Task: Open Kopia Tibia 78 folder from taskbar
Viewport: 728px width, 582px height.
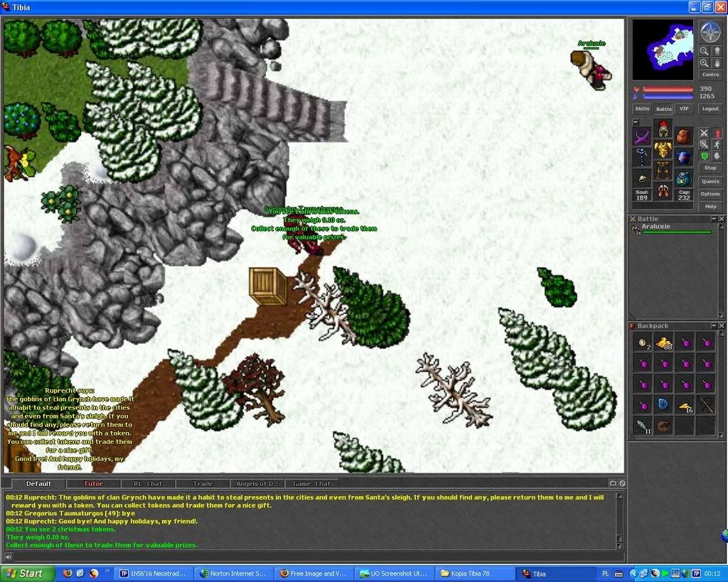Action: pos(474,573)
